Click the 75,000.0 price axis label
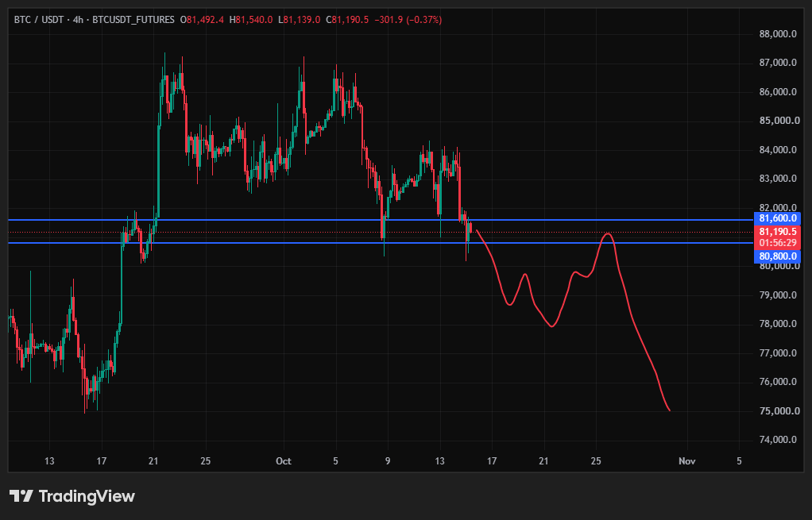Screen dimensions: 812x520 coord(778,410)
